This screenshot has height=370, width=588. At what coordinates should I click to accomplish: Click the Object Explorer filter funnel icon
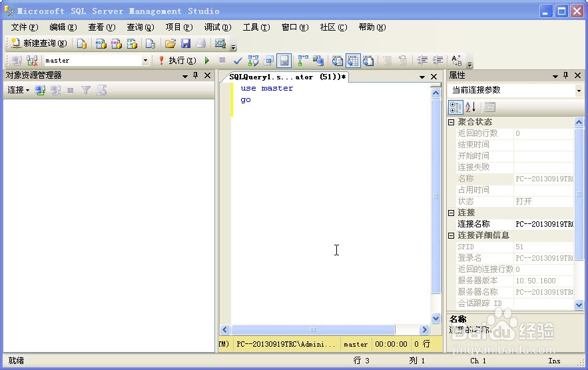coord(86,90)
